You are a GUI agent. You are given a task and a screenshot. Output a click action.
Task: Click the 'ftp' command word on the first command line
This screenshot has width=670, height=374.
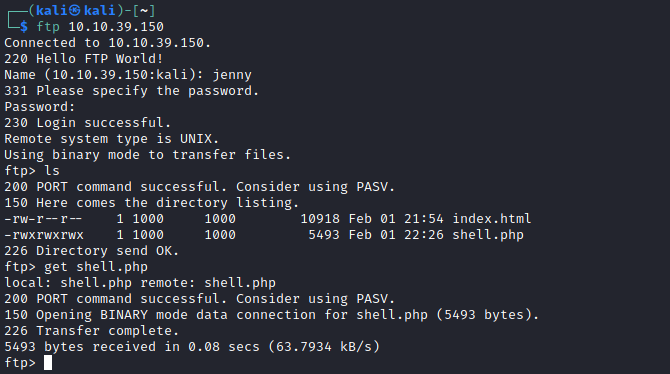coord(48,27)
